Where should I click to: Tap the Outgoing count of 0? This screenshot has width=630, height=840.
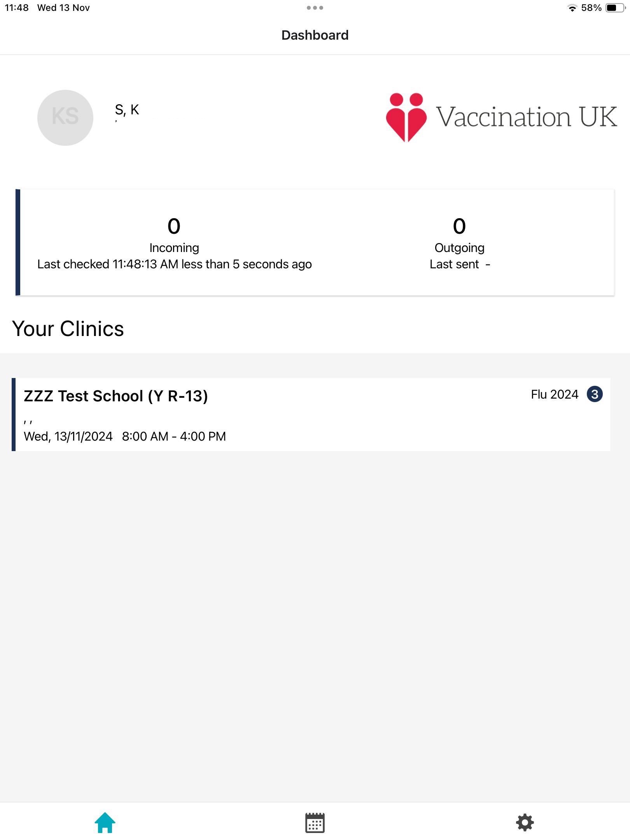pos(459,226)
